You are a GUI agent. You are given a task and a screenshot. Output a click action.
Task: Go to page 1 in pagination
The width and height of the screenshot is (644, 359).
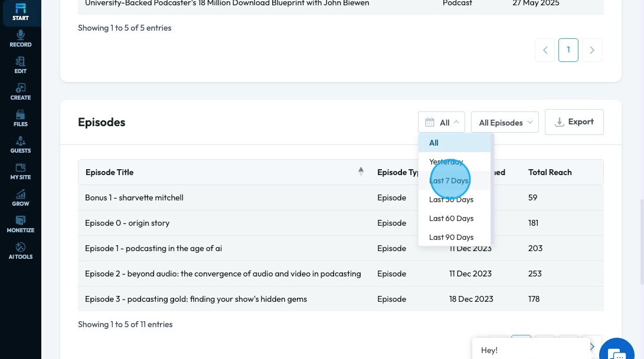(568, 50)
